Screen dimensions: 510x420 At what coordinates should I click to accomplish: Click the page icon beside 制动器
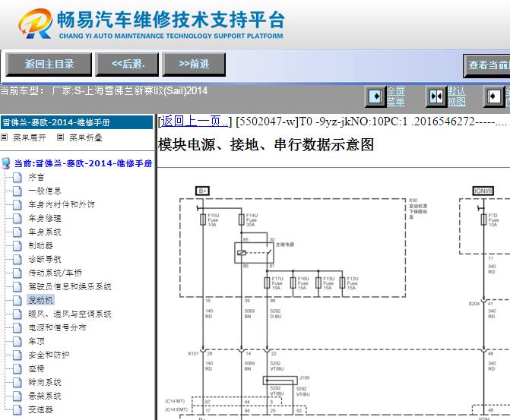pyautogui.click(x=17, y=246)
